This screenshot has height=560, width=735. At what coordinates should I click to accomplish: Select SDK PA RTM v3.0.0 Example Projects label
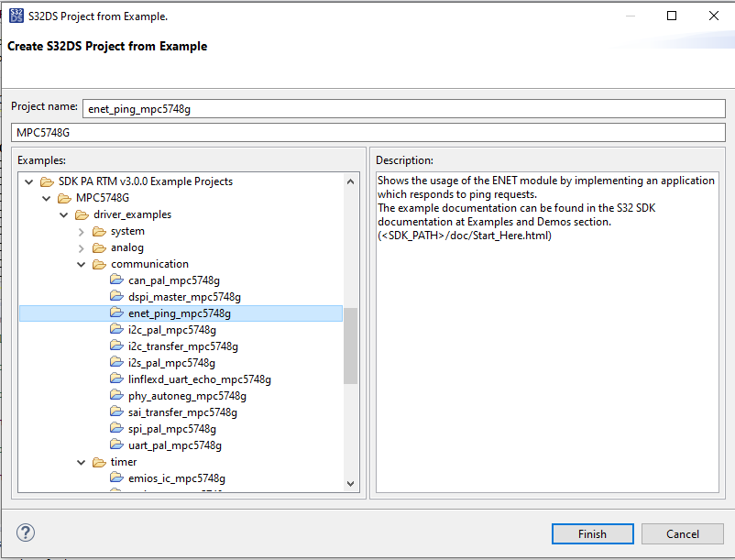point(146,181)
